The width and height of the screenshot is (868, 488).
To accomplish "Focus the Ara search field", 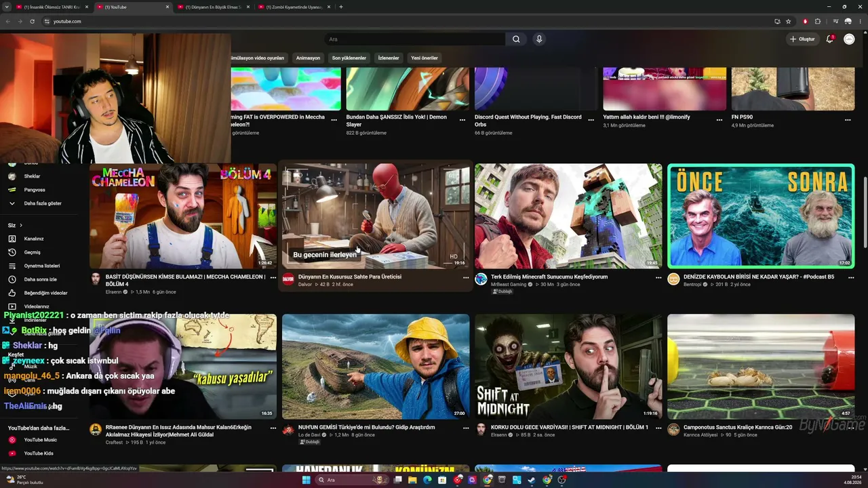I will point(415,39).
